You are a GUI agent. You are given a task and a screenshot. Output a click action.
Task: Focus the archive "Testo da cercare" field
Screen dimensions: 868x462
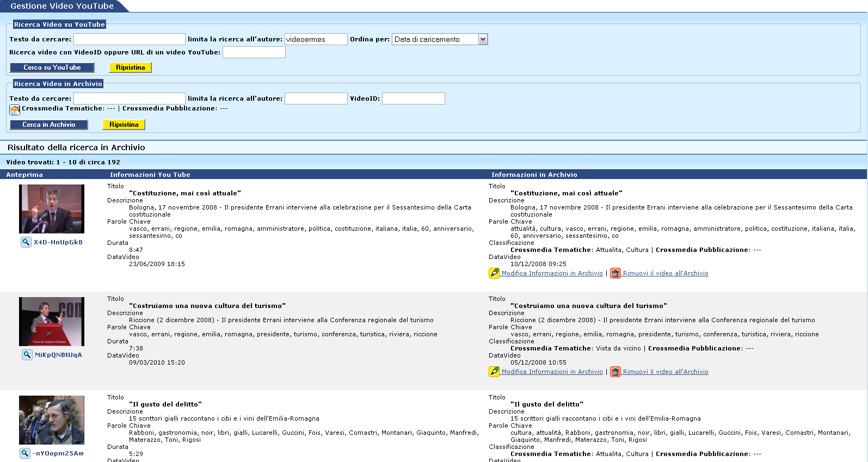tap(130, 98)
